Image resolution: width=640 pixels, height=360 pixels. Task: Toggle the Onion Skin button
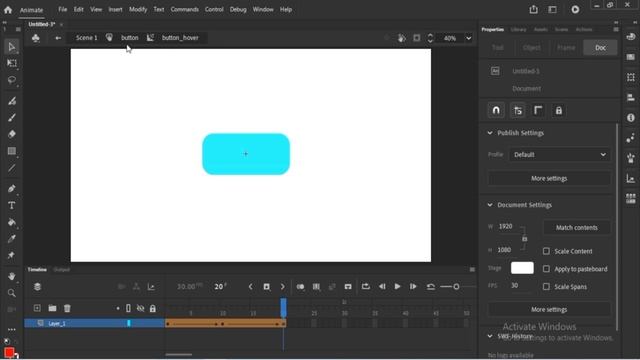(x=300, y=287)
